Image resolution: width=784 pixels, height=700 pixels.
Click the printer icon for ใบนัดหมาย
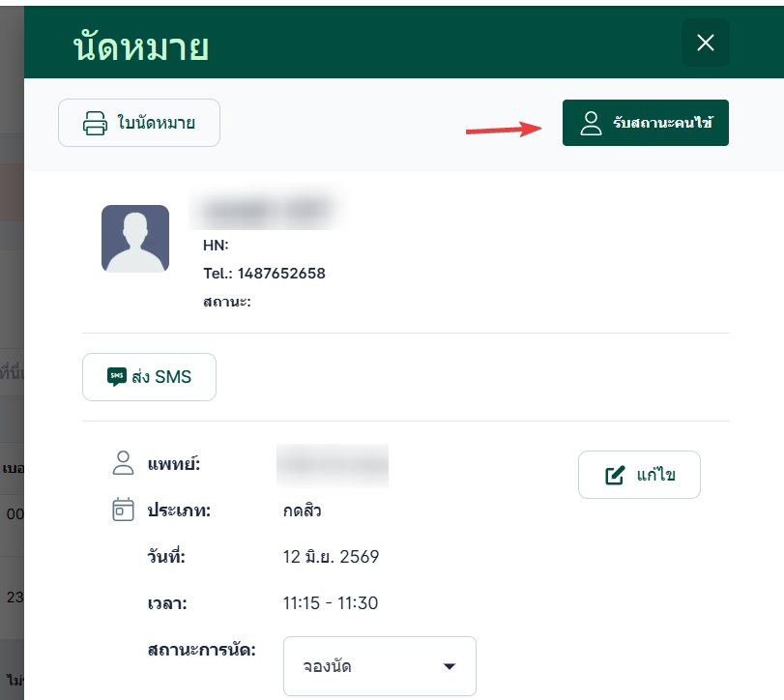pos(95,123)
